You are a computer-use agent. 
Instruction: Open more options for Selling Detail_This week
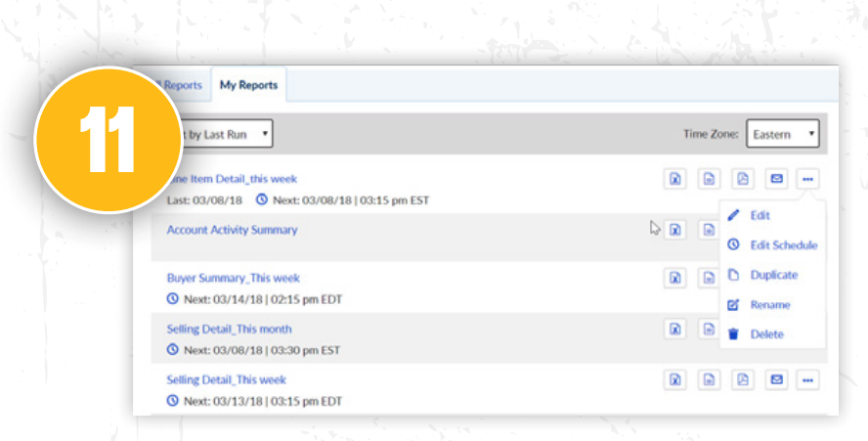tap(807, 379)
